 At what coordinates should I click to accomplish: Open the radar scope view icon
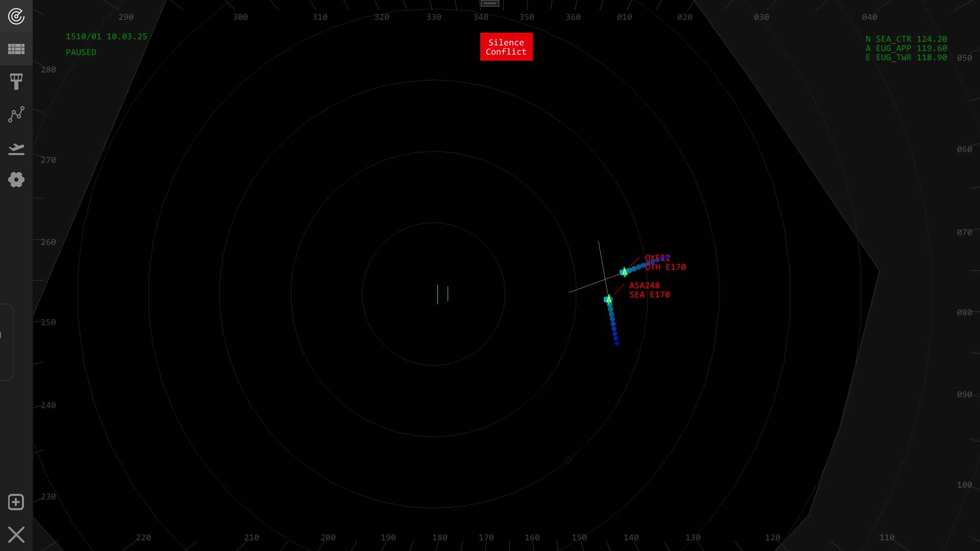click(16, 16)
